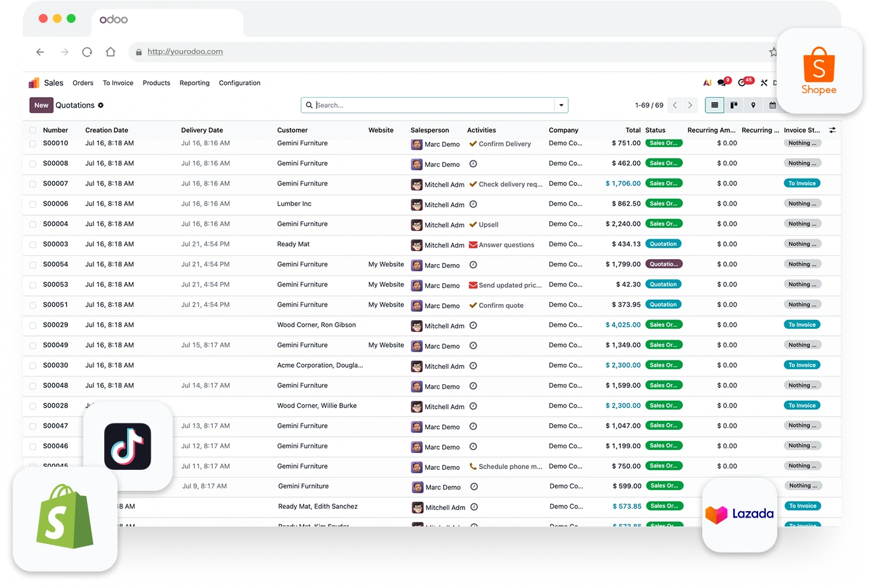Viewport: 870px width, 588px height.
Task: Click email activity icon for S00003
Action: tap(473, 244)
